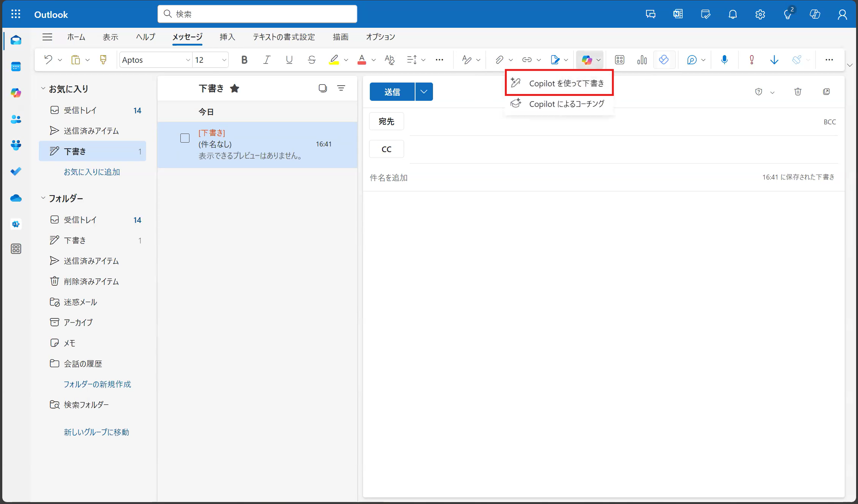Click the Paste clipboard icon

[x=76, y=60]
